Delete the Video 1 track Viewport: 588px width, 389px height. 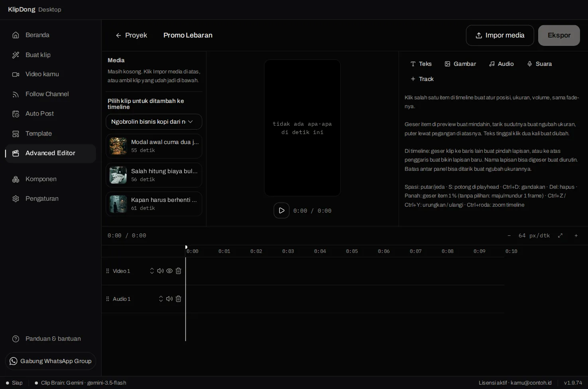[179, 271]
